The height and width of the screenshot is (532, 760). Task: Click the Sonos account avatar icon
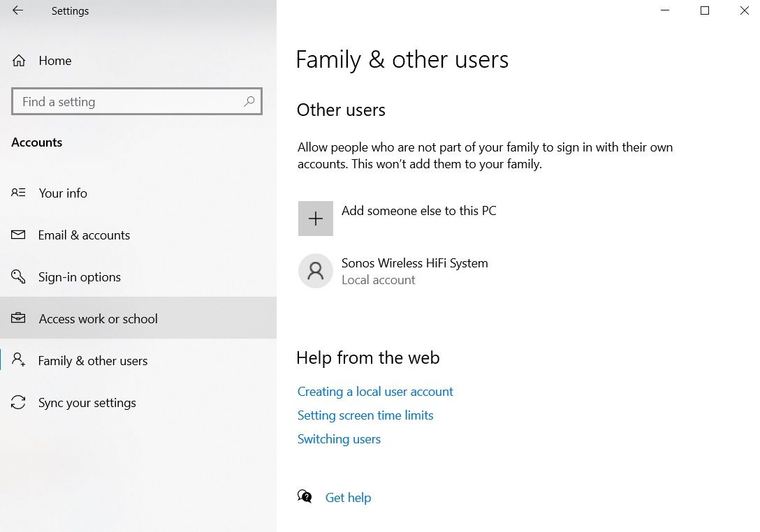(316, 271)
